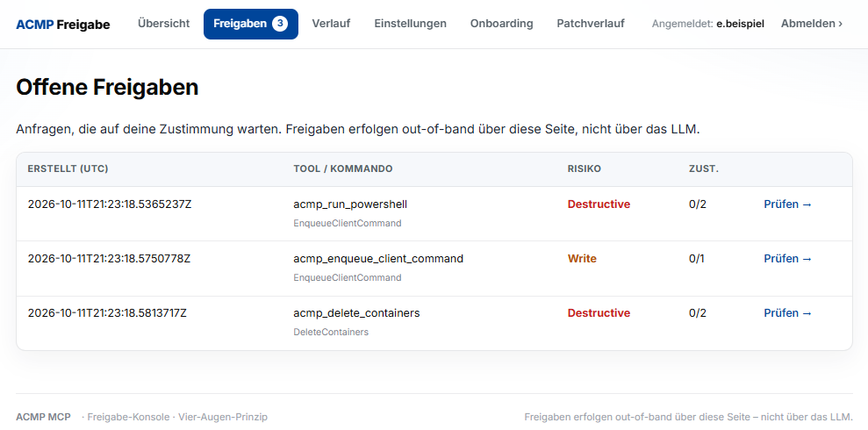Screen dimensions: 868x430
Task: Click the Offene Freigaben heading
Action: [107, 88]
